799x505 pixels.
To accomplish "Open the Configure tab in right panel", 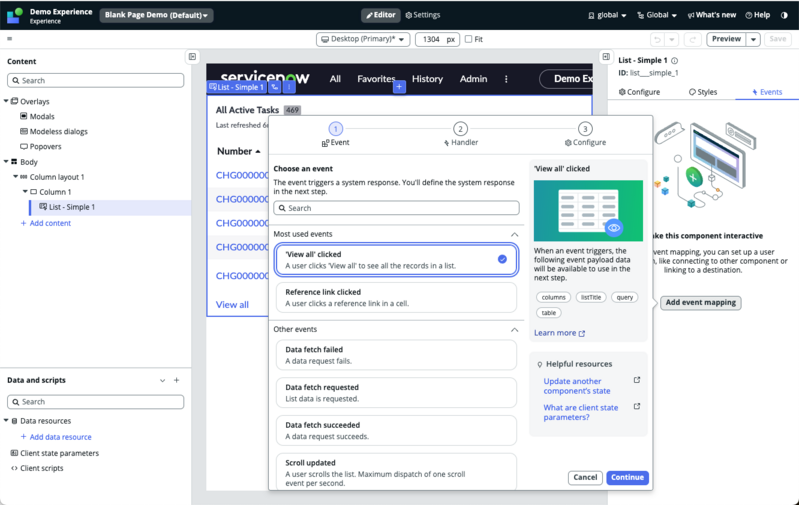I will pos(639,92).
